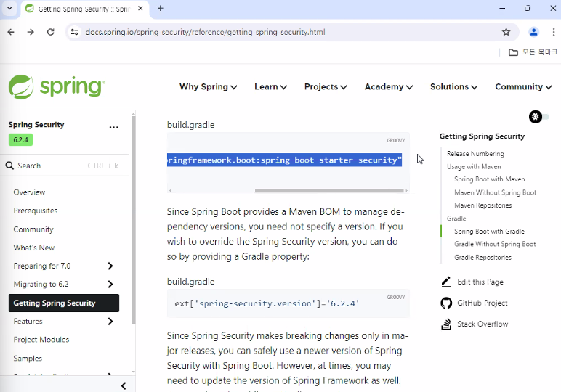Expand Solutions menu
Image resolution: width=561 pixels, height=392 pixels.
(453, 87)
